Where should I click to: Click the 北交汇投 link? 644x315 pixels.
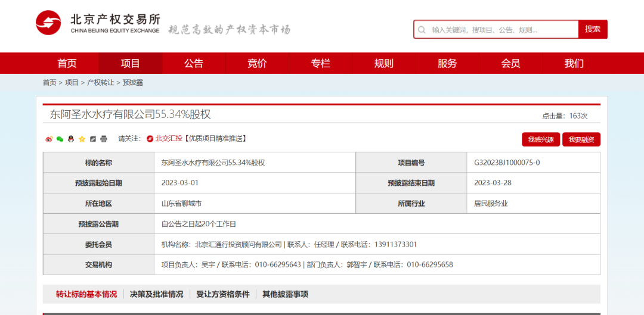point(168,139)
